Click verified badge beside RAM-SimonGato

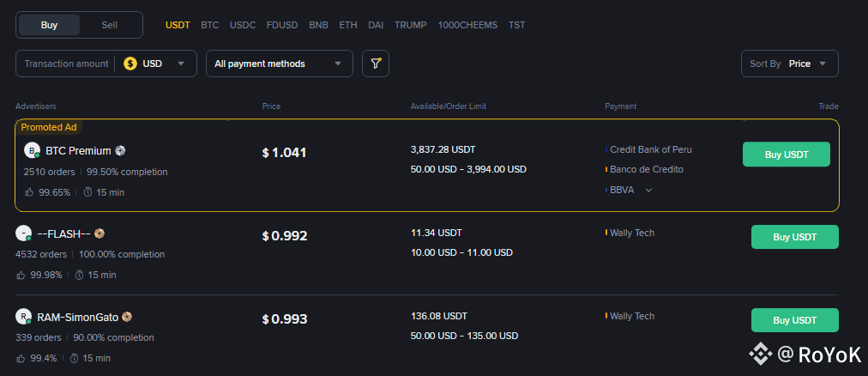[127, 317]
